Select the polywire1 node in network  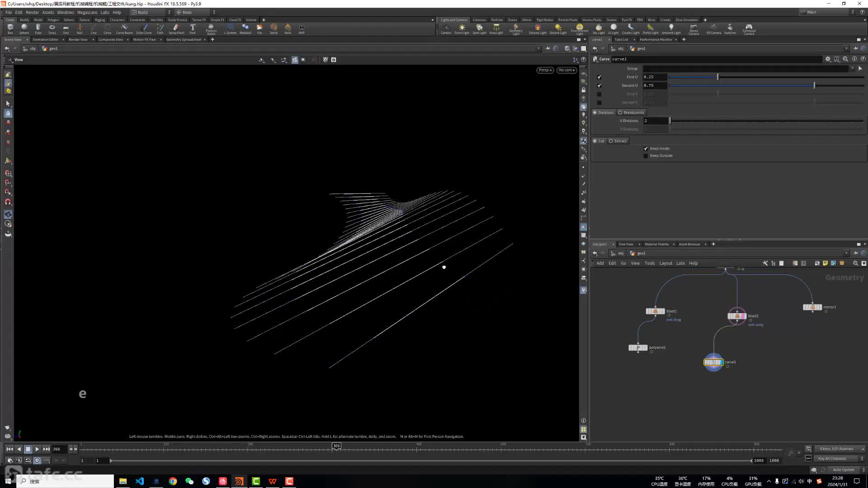(638, 347)
